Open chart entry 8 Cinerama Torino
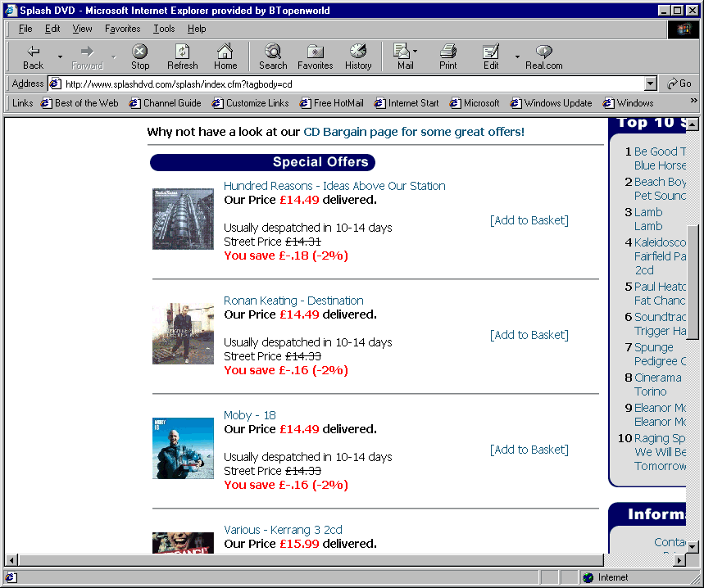Screen dimensions: 704x588 (658, 384)
